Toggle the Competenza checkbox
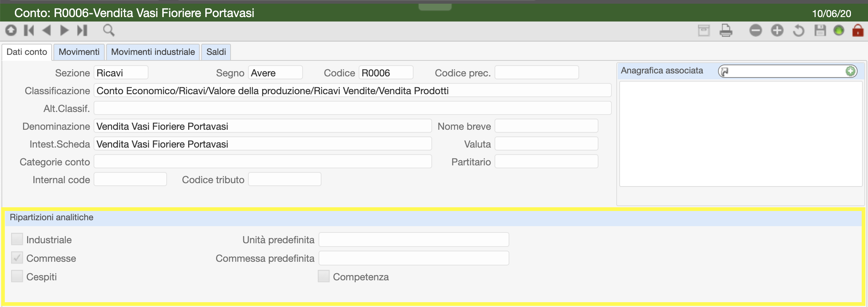 pos(324,276)
